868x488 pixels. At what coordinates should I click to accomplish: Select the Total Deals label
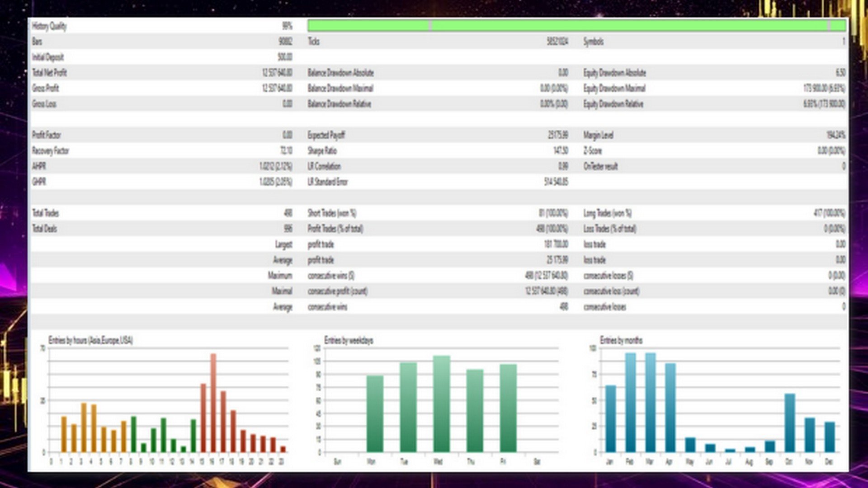click(x=45, y=229)
